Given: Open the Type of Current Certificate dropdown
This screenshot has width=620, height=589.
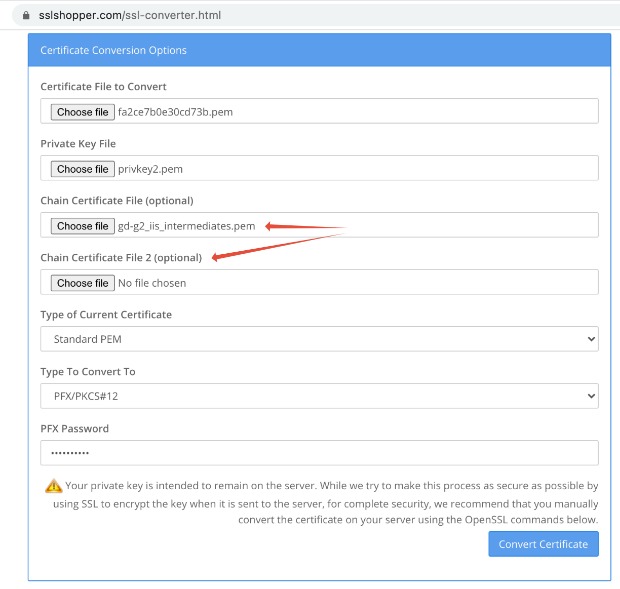Looking at the screenshot, I should pyautogui.click(x=319, y=339).
